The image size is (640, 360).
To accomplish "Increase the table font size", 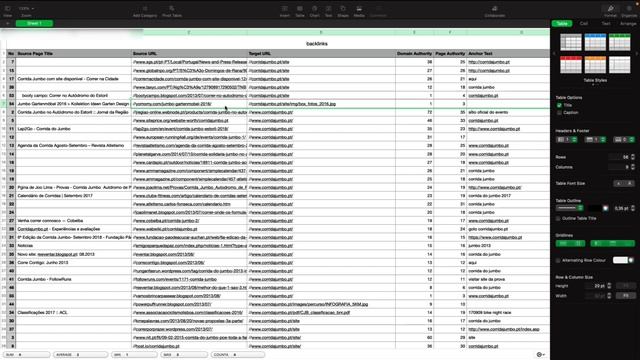I will (629, 183).
